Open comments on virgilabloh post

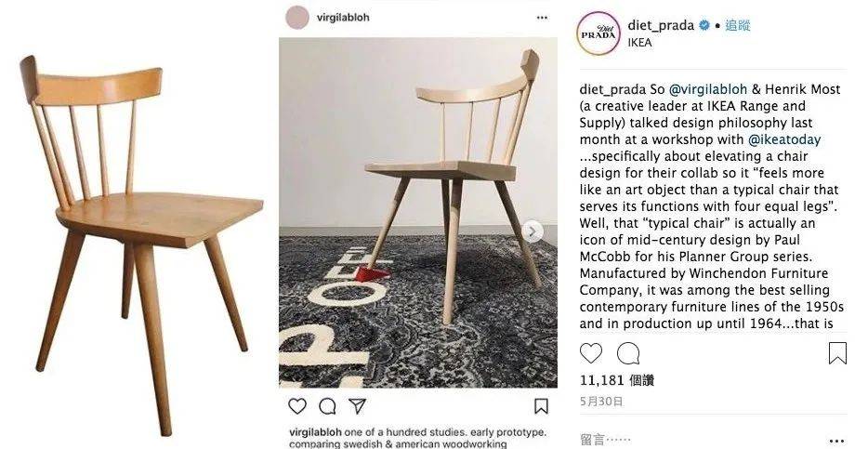pos(327,406)
